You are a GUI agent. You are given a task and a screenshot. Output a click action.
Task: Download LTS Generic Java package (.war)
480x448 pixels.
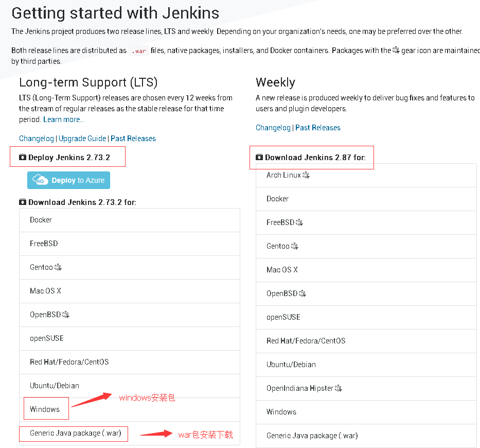coord(76,433)
